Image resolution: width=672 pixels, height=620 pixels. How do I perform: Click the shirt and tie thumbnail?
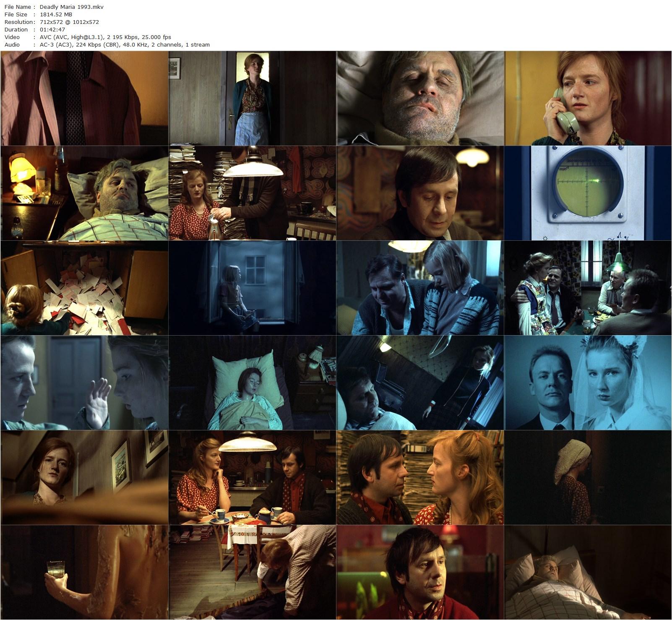coord(84,98)
